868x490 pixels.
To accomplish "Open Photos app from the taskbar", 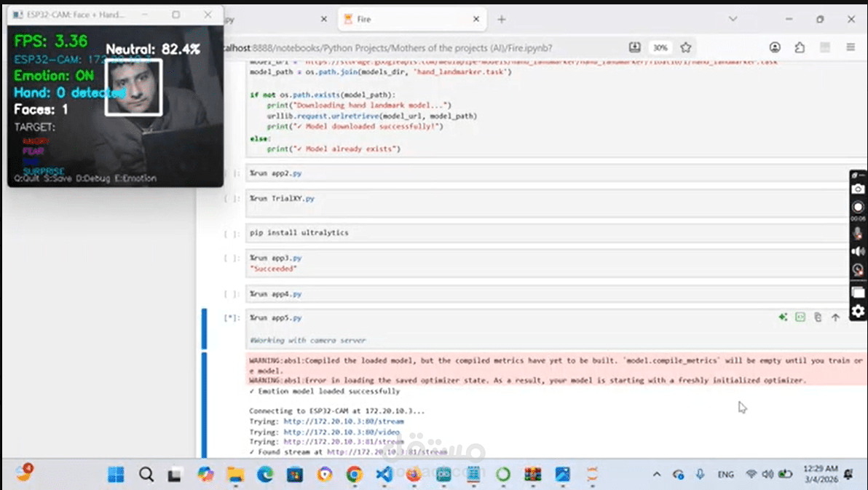I will point(562,475).
